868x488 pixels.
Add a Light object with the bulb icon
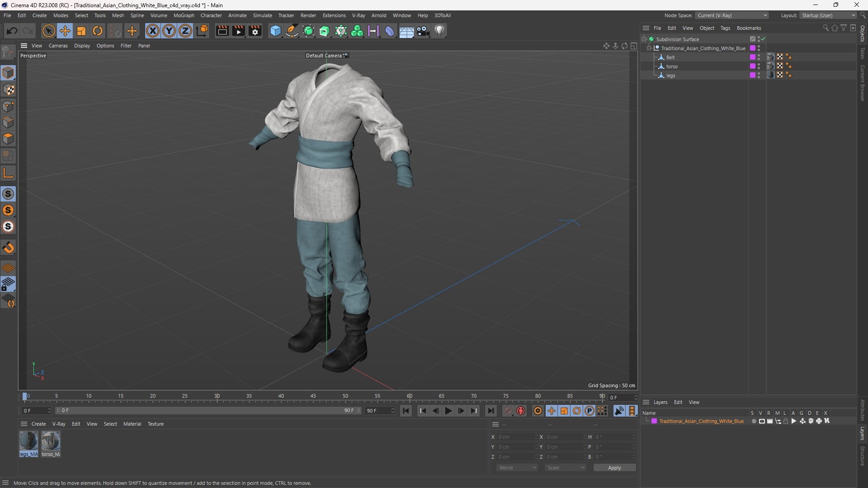coord(439,31)
